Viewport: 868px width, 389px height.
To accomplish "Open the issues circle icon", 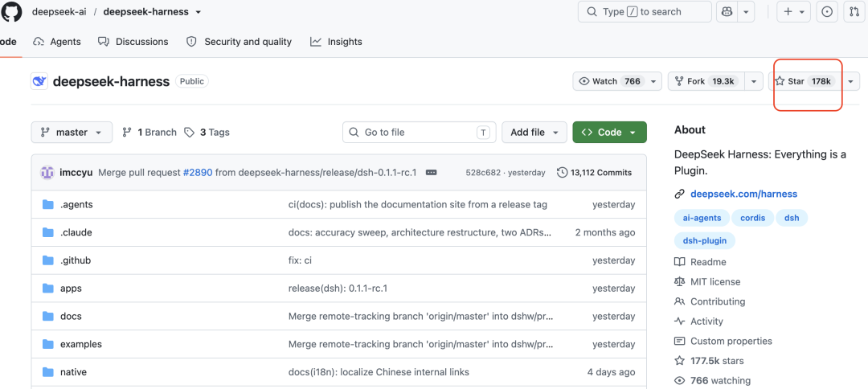I will pyautogui.click(x=827, y=11).
